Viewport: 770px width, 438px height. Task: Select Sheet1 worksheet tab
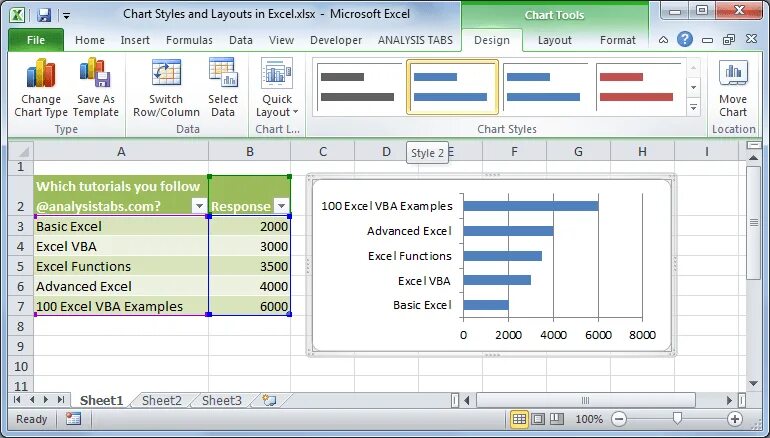pyautogui.click(x=102, y=401)
